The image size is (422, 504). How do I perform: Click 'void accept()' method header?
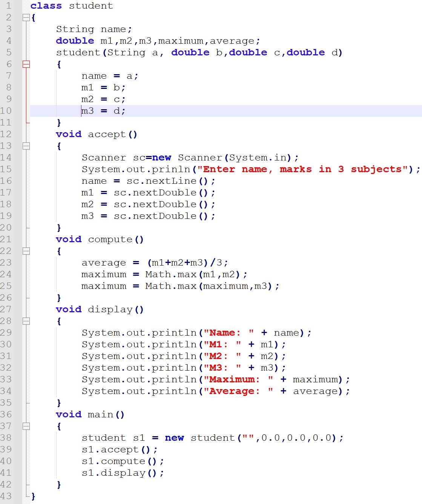97,134
